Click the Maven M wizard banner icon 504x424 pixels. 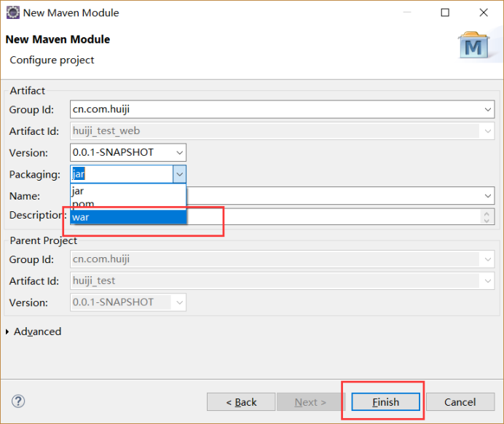click(x=474, y=45)
